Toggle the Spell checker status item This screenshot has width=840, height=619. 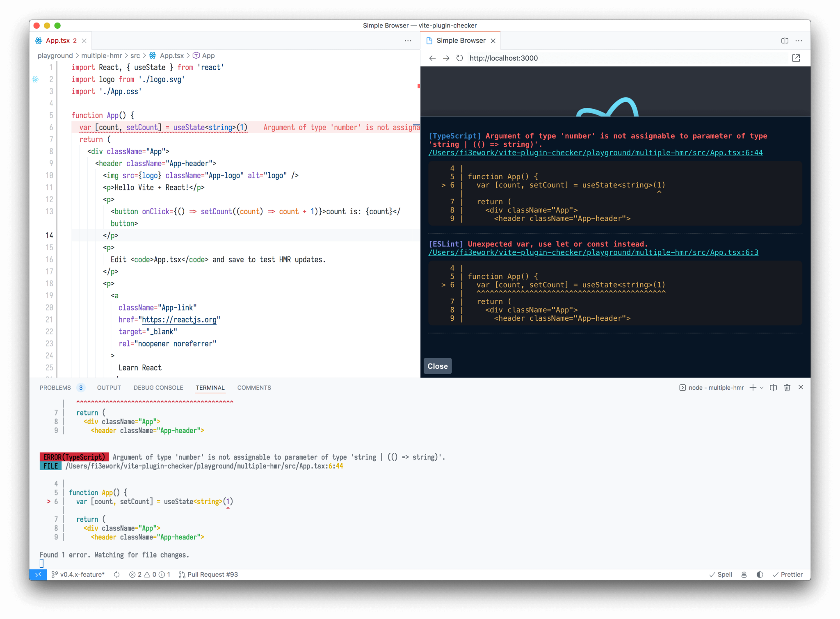721,574
